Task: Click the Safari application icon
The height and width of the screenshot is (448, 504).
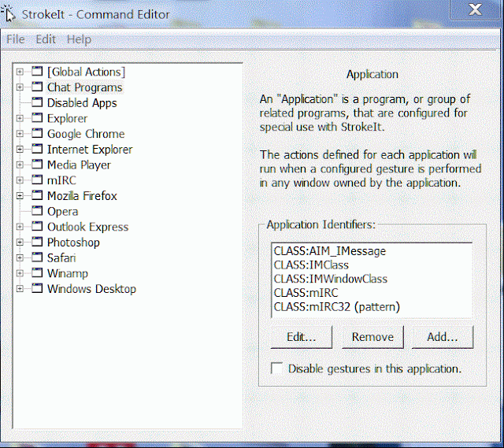Action: coord(37,257)
